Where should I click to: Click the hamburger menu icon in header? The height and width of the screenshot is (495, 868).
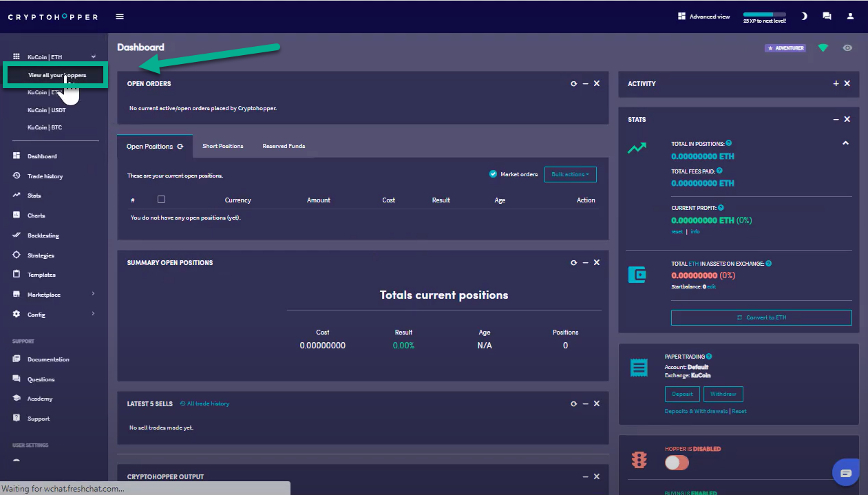pyautogui.click(x=120, y=17)
